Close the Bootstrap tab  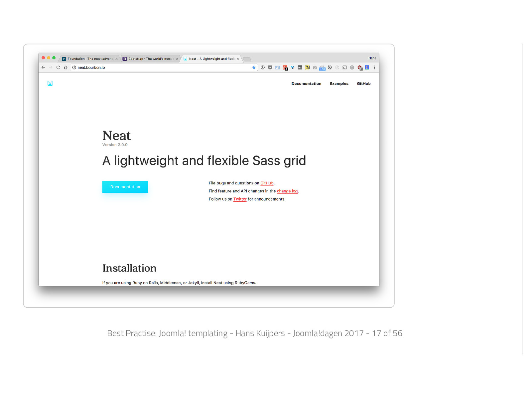(x=177, y=59)
